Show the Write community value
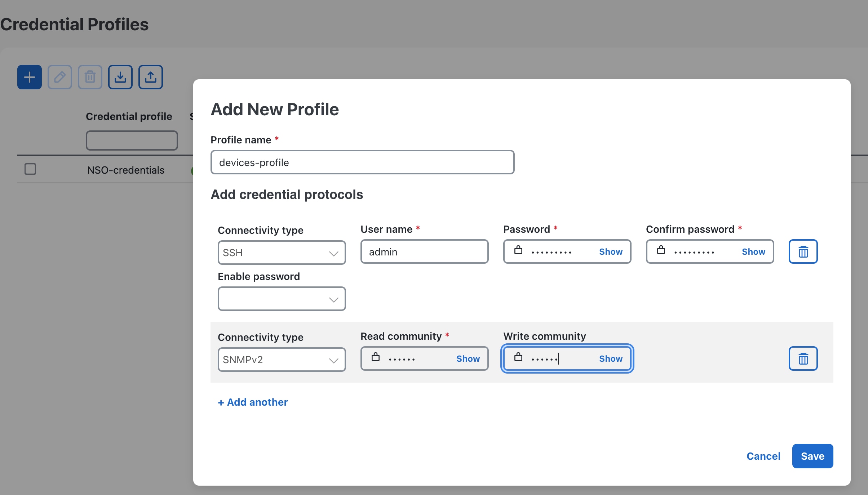868x495 pixels. click(611, 359)
